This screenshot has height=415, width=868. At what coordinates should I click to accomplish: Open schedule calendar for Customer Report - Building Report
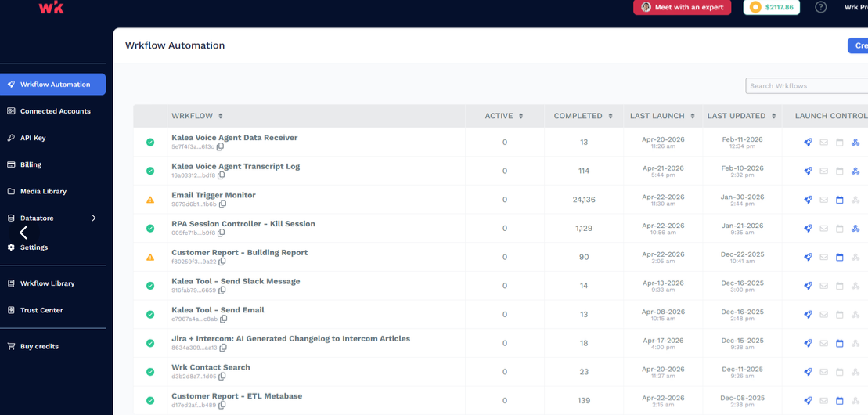coord(839,257)
